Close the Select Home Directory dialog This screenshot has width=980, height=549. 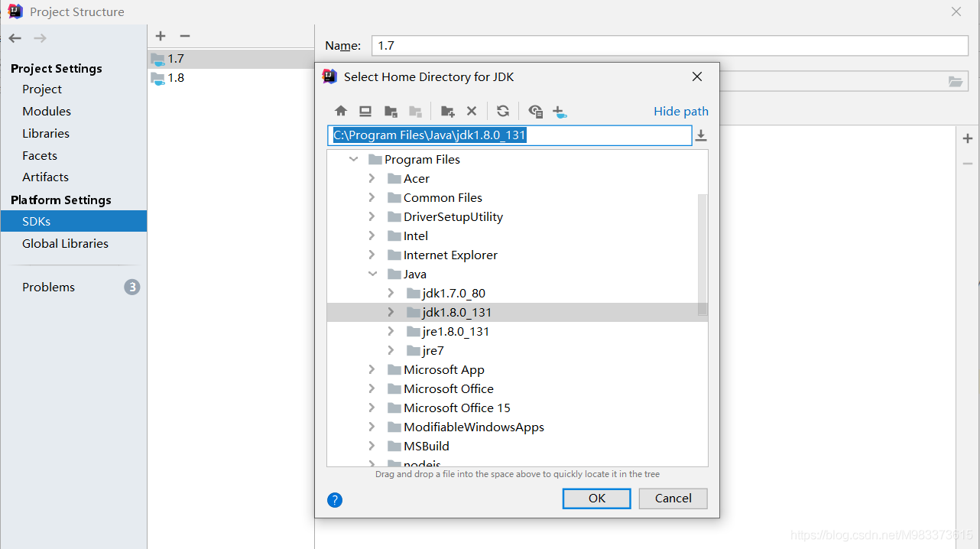[696, 76]
